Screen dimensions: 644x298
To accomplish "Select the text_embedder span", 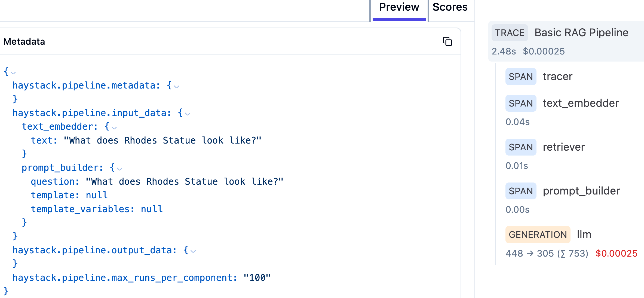I will click(581, 103).
